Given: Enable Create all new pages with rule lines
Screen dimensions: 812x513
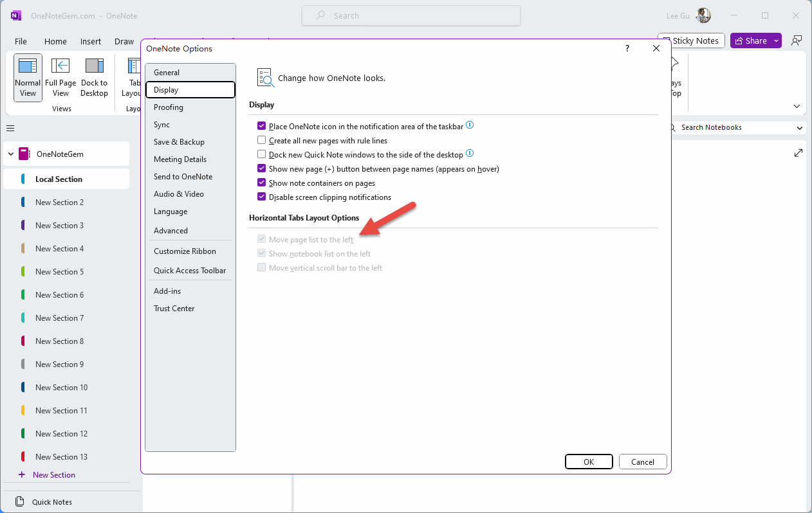Looking at the screenshot, I should [262, 139].
